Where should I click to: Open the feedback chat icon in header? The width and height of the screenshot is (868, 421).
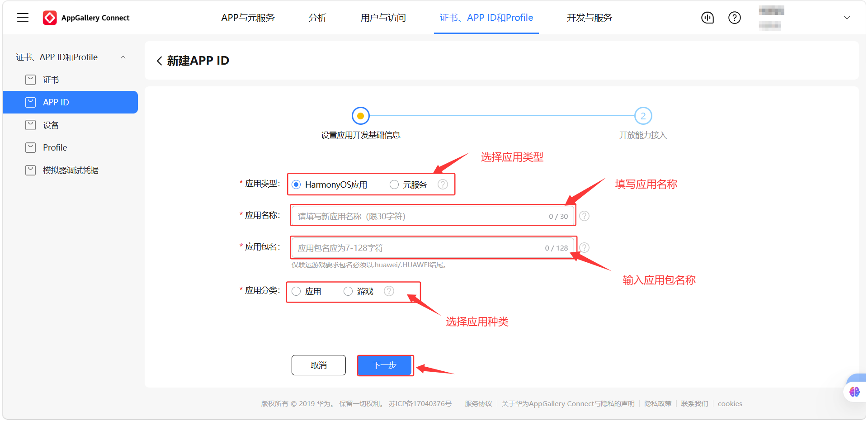pos(708,18)
